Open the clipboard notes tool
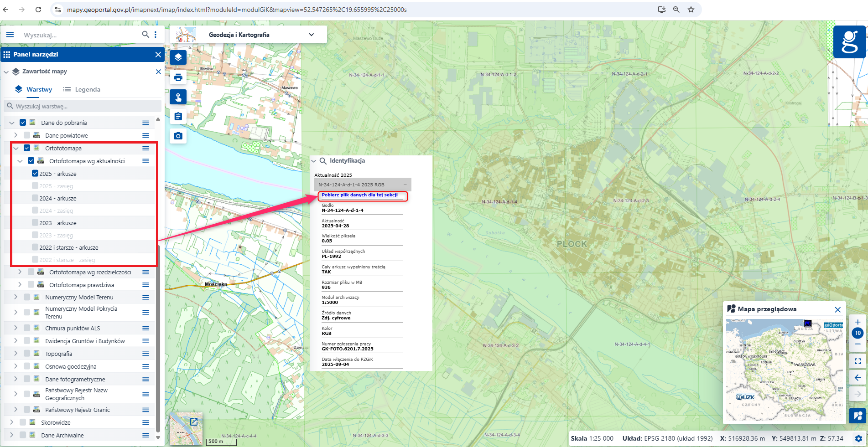Screen dimensions: 868x447 click(178, 117)
